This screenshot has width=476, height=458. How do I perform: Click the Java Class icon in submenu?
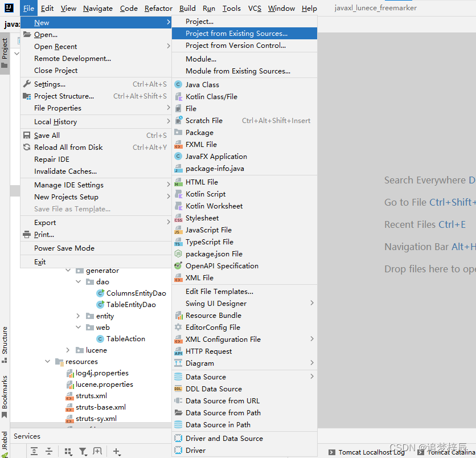[179, 84]
